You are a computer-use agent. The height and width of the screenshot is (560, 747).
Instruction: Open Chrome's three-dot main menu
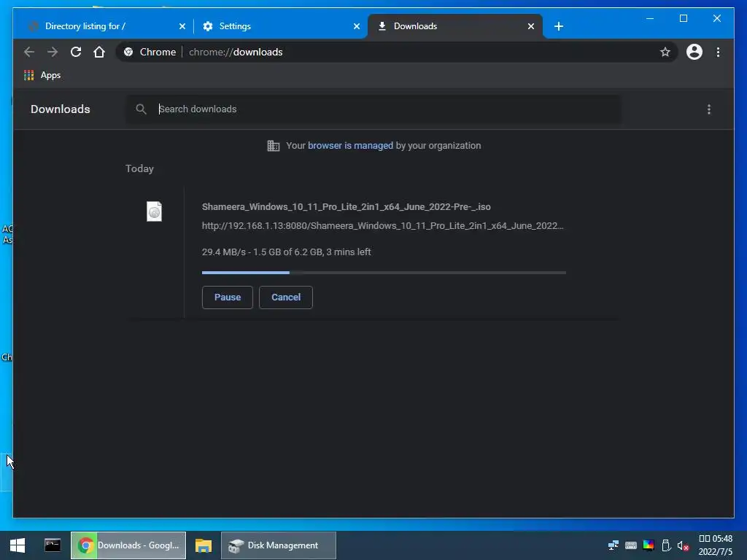point(718,52)
